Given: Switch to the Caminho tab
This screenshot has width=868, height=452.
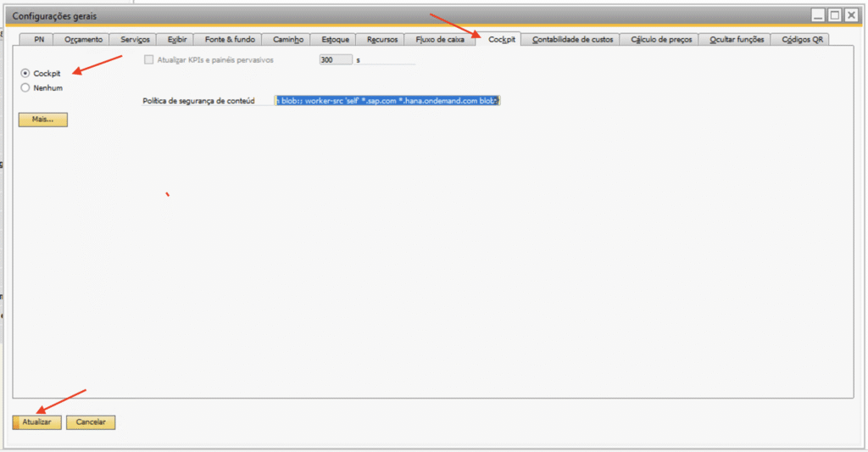Looking at the screenshot, I should [x=287, y=40].
